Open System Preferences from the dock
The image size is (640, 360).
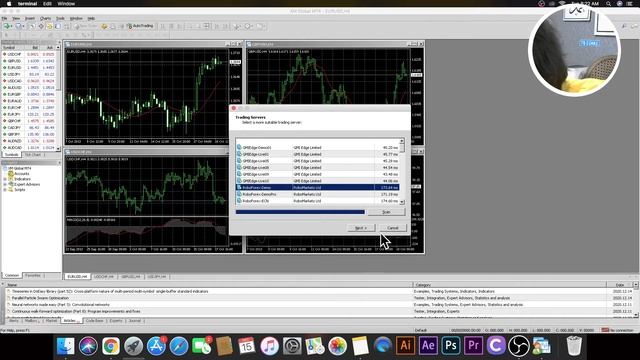click(x=292, y=346)
